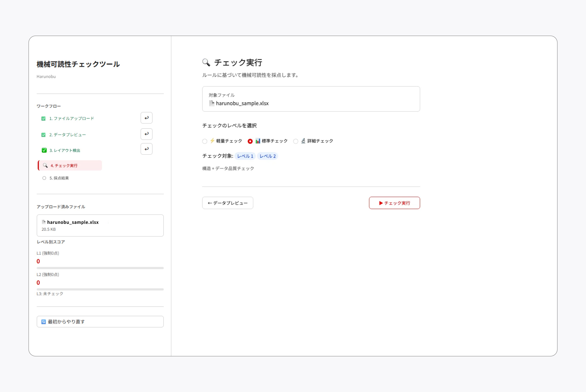This screenshot has height=392, width=586.
Task: Click the green checkmark for レイアウト検出
Action: [44, 150]
